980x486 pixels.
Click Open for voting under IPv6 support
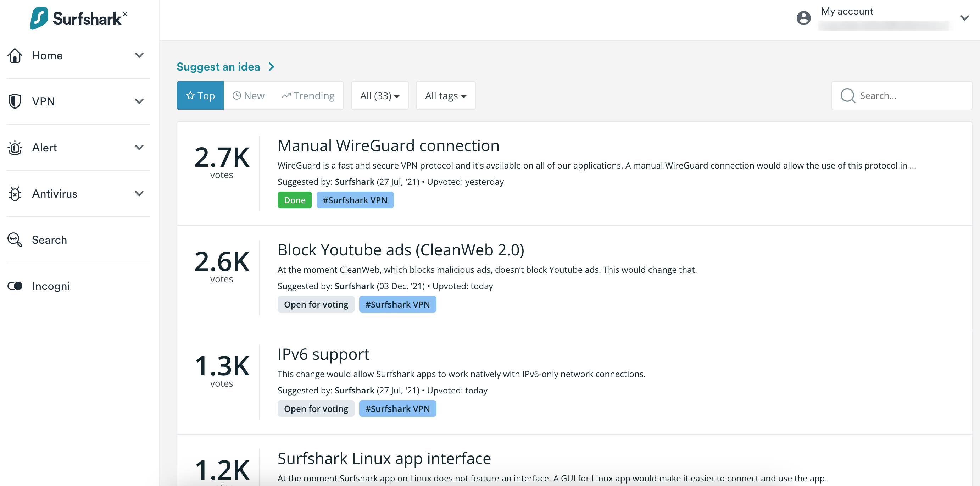coord(316,409)
